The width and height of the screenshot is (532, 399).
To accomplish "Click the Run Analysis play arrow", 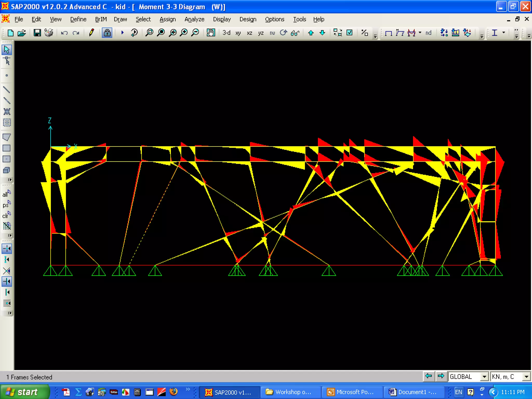I will coord(122,33).
